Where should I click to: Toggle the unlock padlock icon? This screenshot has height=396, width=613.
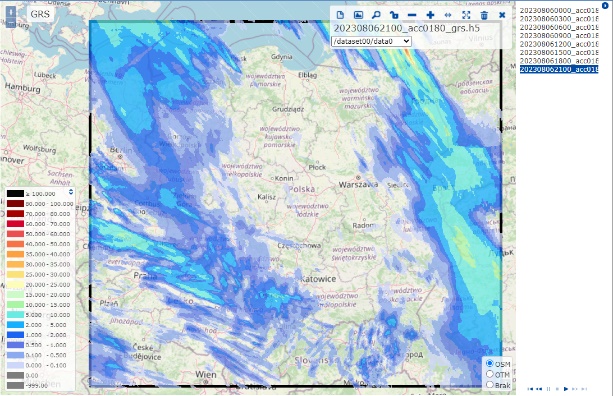click(x=394, y=15)
